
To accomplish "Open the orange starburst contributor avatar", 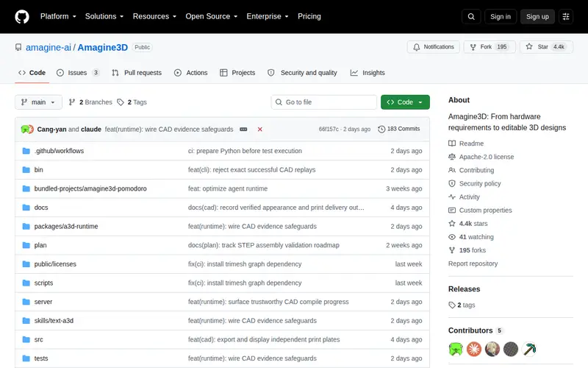I will 474,349.
